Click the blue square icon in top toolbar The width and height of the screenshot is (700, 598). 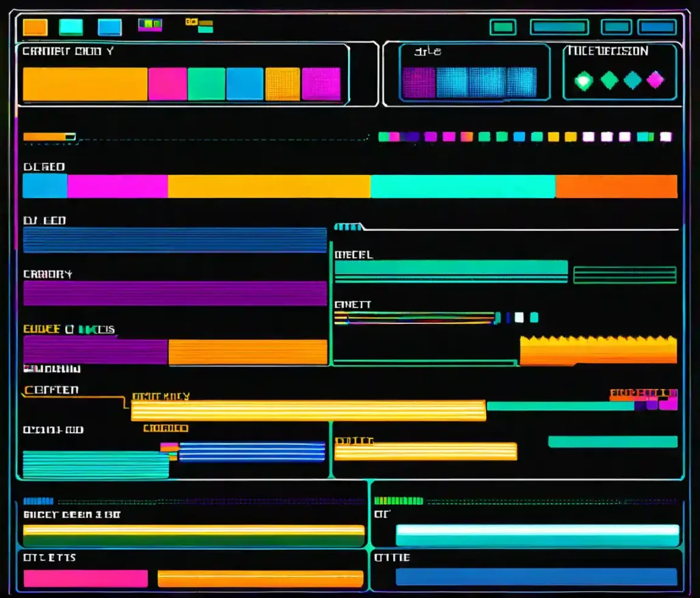click(x=109, y=27)
